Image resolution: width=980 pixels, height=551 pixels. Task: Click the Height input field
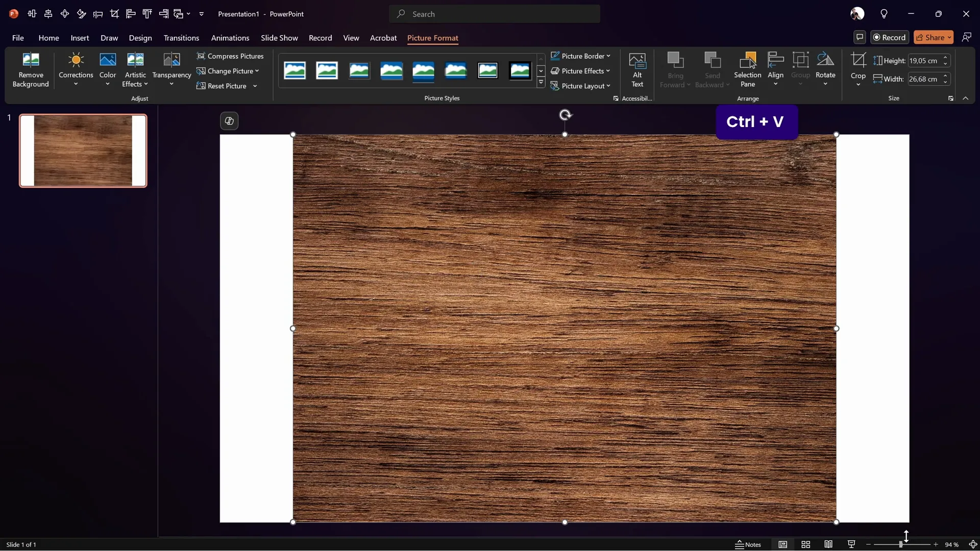tap(924, 61)
